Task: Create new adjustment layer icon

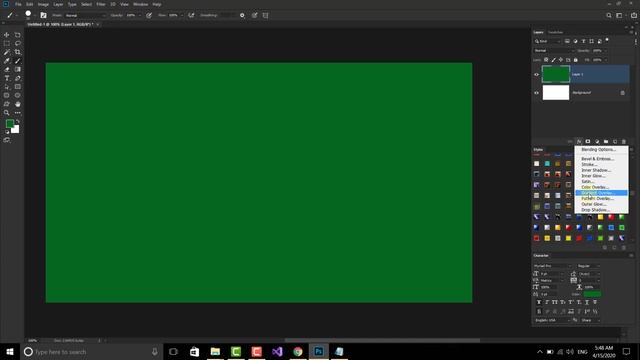Action: [x=597, y=142]
